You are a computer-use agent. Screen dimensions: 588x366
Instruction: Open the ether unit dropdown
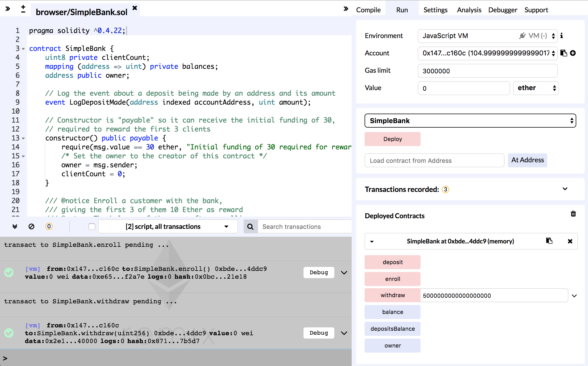tap(536, 88)
